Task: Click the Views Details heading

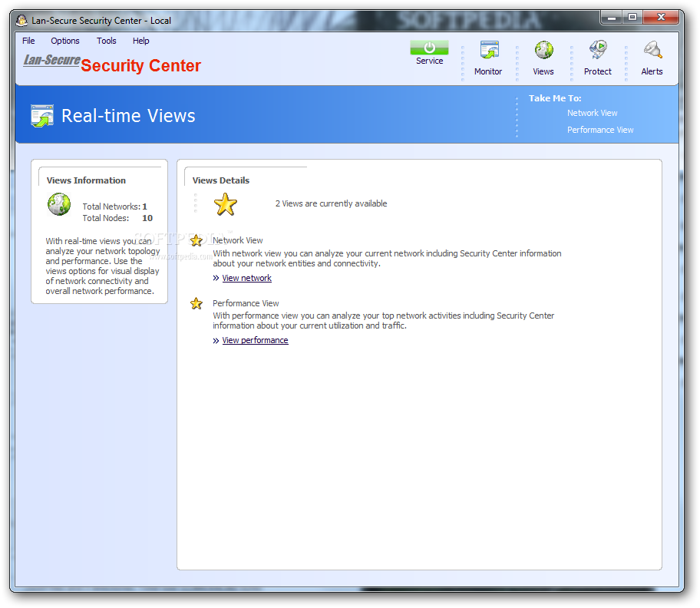Action: (220, 180)
